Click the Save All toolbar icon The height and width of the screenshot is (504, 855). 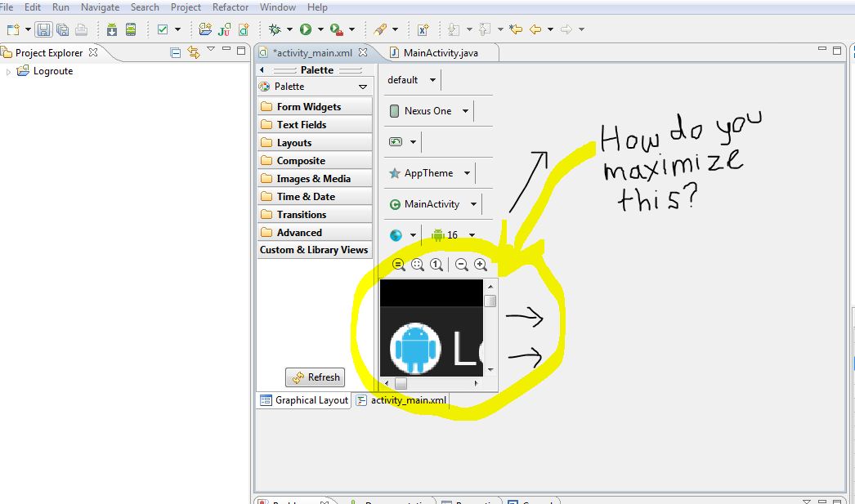(63, 29)
